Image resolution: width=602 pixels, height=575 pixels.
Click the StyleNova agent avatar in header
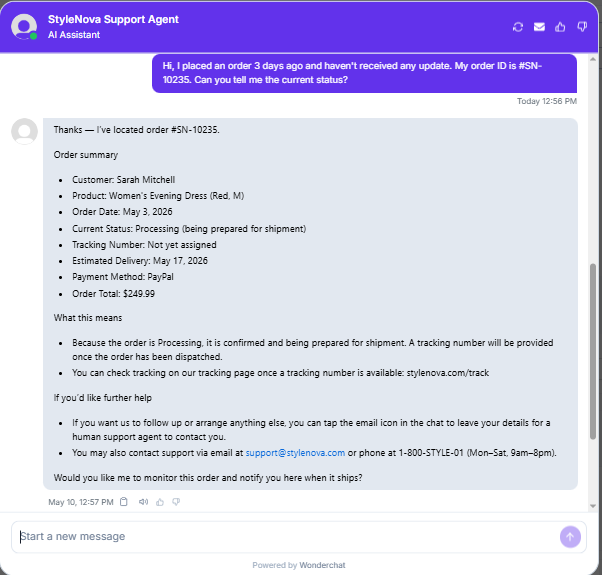point(24,26)
